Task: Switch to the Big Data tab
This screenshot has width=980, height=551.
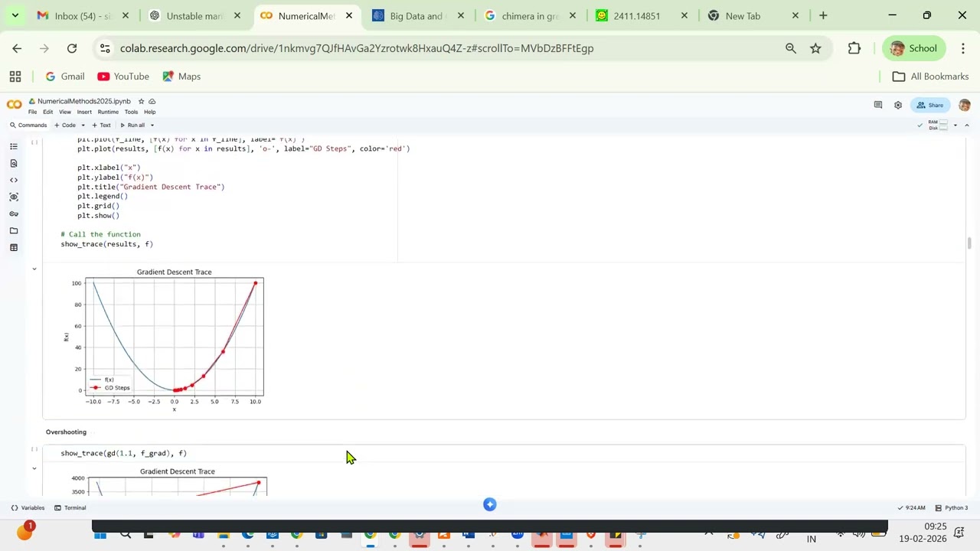Action: point(417,15)
